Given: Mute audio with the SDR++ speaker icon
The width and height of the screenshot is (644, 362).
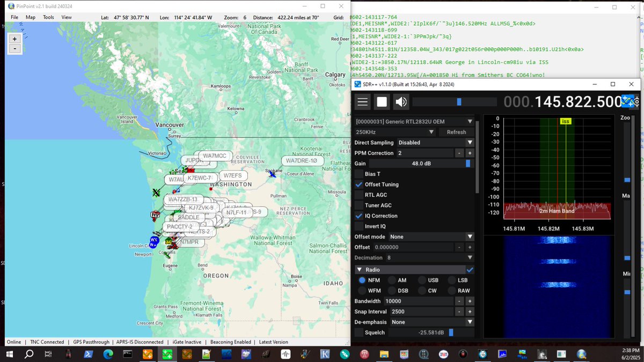Looking at the screenshot, I should tap(401, 102).
